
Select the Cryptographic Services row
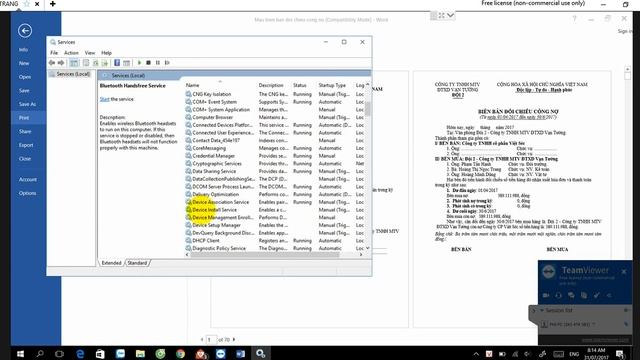pos(274,164)
